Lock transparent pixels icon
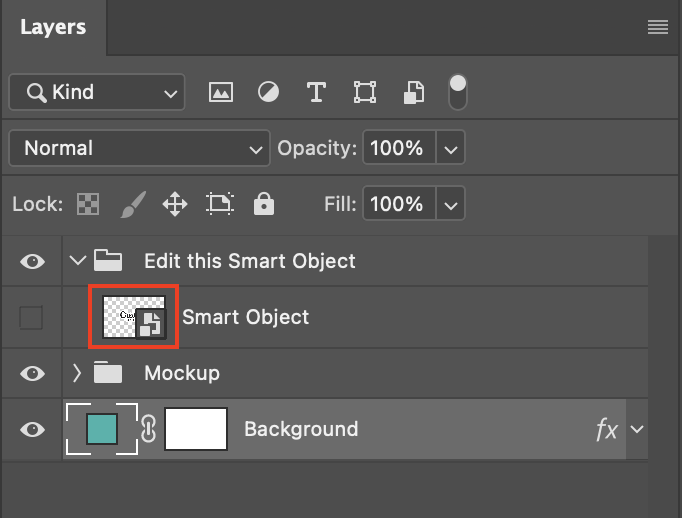This screenshot has width=682, height=518. tap(89, 205)
